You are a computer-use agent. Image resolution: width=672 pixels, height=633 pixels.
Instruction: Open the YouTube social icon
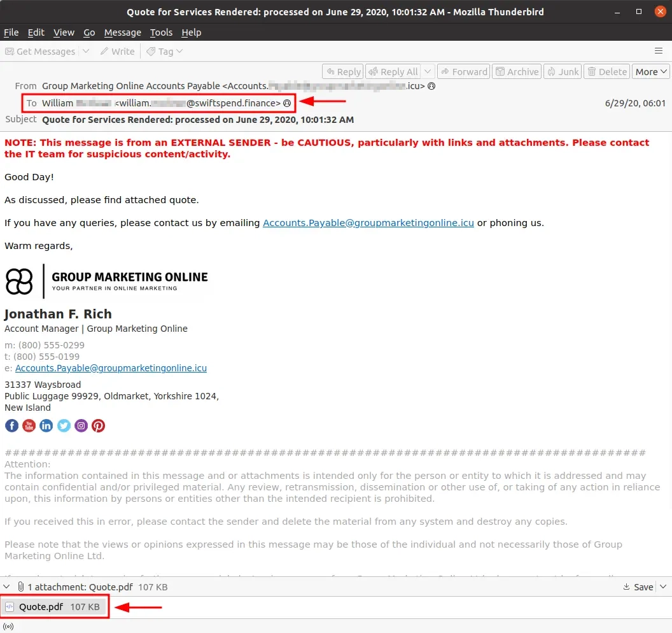pos(29,425)
